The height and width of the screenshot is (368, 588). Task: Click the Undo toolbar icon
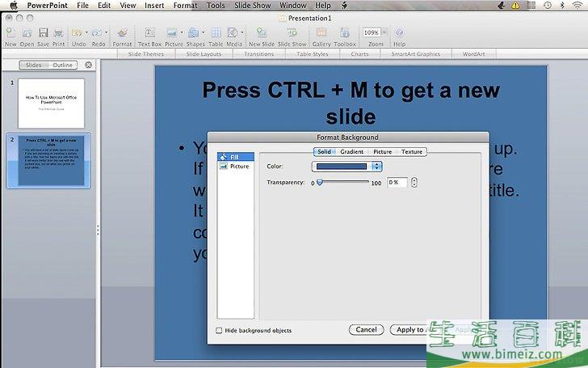point(77,33)
